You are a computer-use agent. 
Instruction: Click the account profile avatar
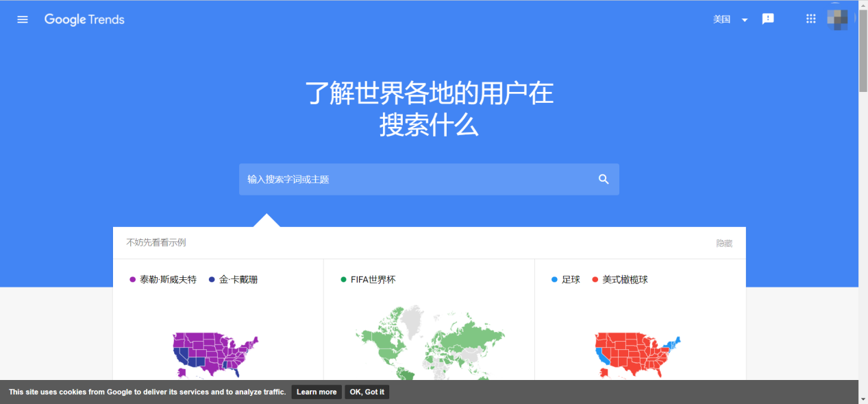(839, 19)
